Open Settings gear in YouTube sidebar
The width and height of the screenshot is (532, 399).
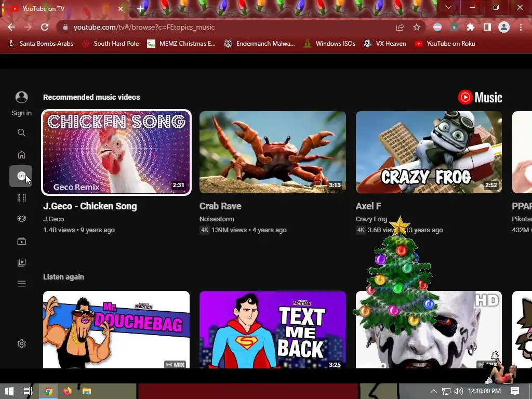(21, 344)
